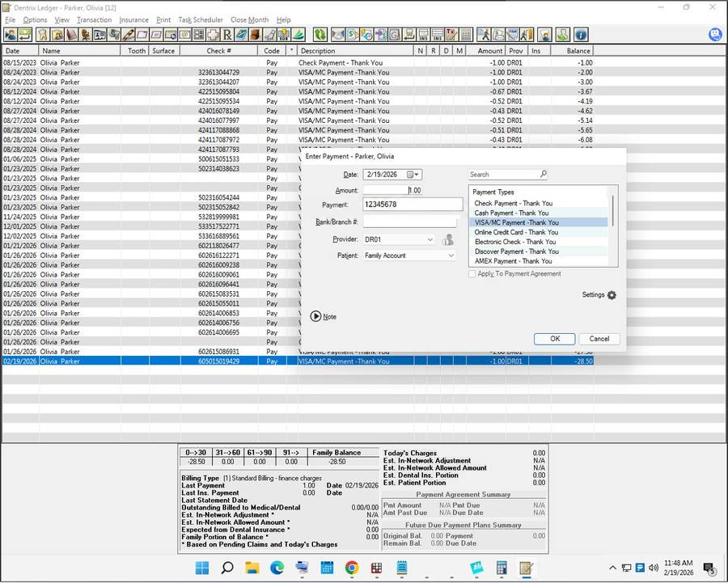Open the Help menu
728x583 pixels.
click(x=284, y=20)
